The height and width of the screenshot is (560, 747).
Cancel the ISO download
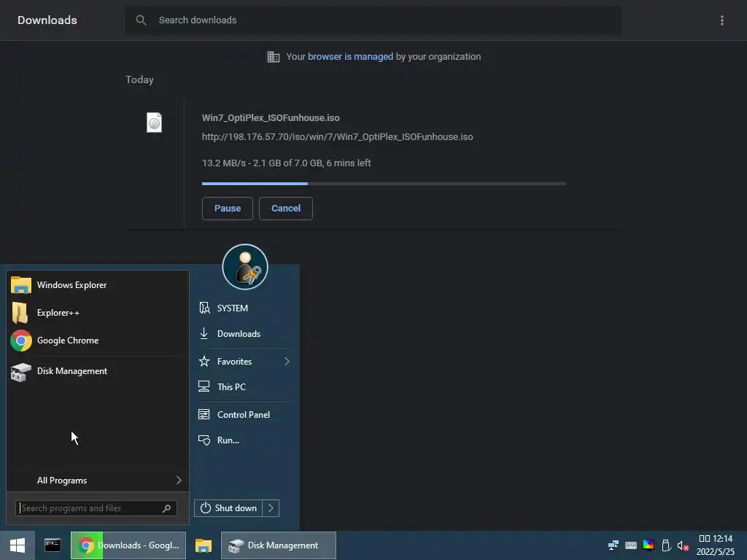[x=286, y=208]
